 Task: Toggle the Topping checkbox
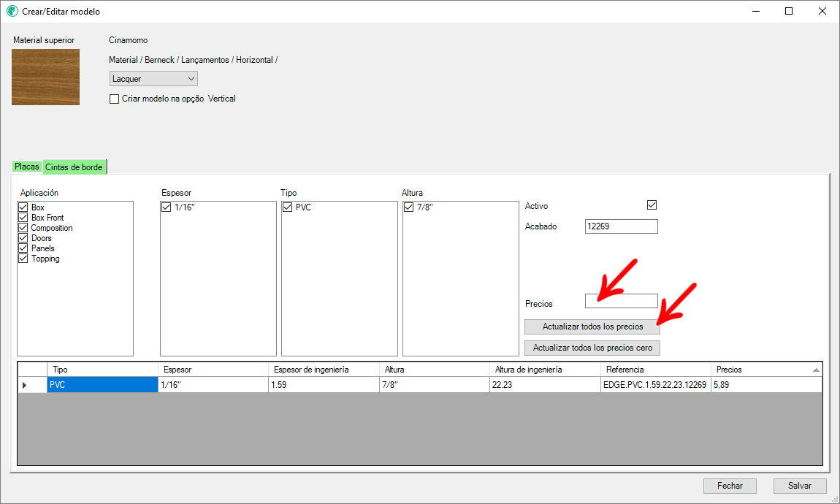tap(23, 259)
